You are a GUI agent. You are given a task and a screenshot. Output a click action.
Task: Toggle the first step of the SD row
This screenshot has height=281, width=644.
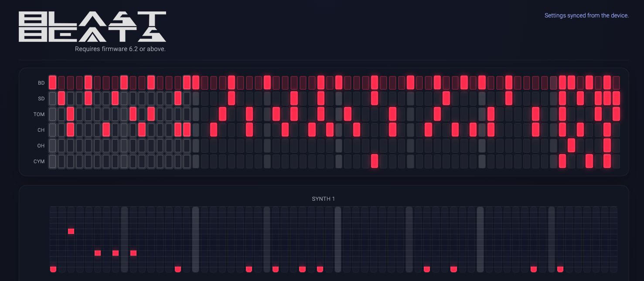click(53, 98)
